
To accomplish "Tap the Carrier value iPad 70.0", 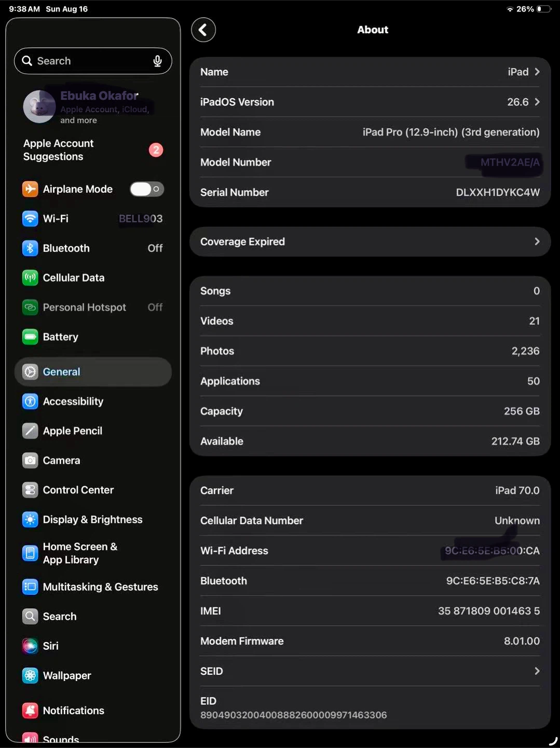I will (x=517, y=490).
